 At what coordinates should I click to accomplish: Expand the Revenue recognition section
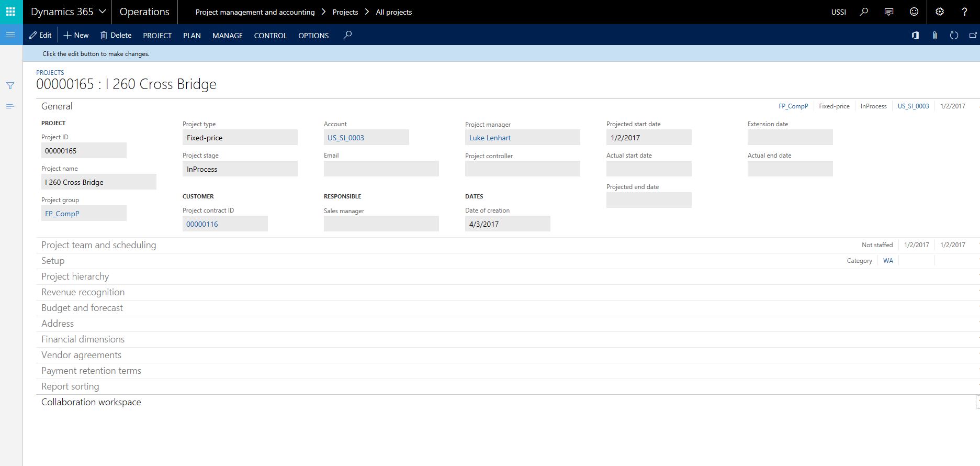tap(83, 292)
